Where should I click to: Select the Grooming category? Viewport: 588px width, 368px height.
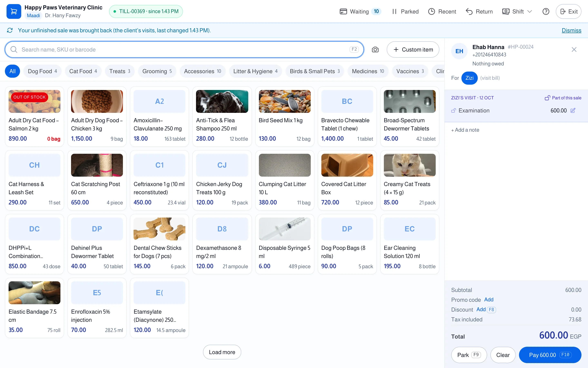(x=157, y=71)
